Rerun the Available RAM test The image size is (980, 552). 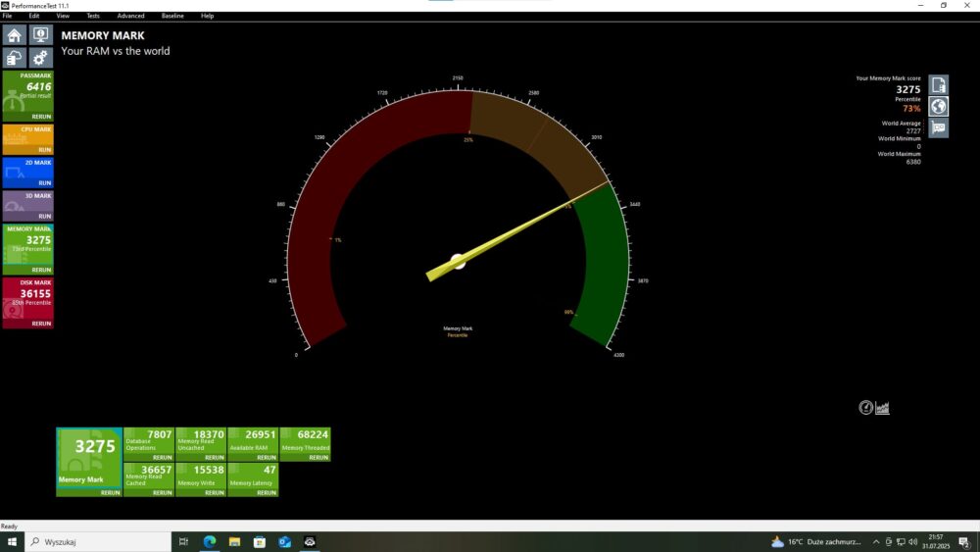click(267, 458)
